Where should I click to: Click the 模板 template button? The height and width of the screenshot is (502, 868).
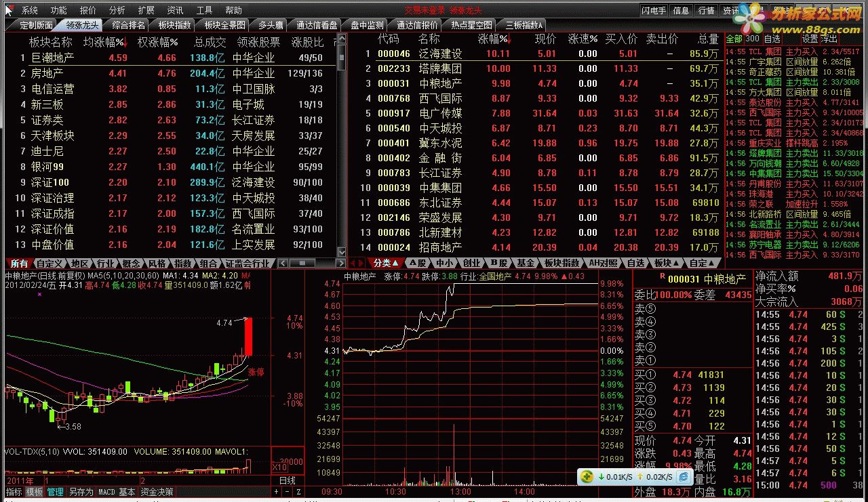tap(34, 492)
